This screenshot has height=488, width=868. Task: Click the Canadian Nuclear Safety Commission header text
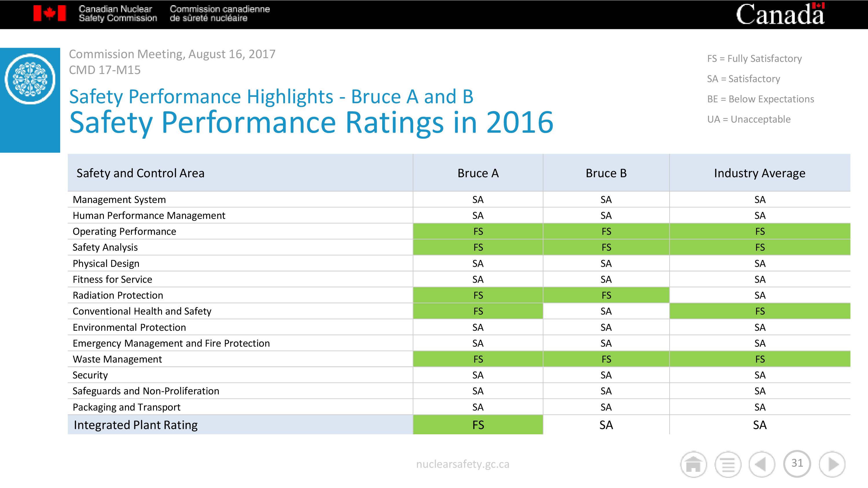tap(117, 14)
